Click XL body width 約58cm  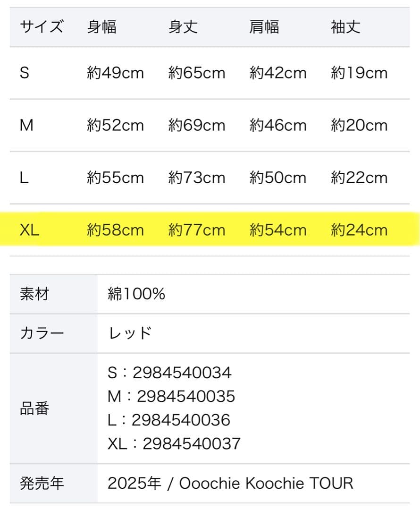tap(116, 230)
